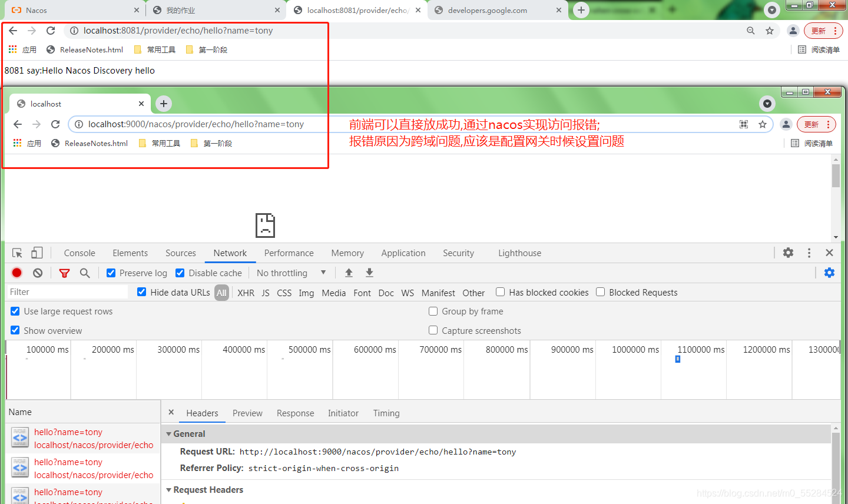Reload the back window localhost:8081 page
This screenshot has height=504, width=848.
tap(51, 31)
